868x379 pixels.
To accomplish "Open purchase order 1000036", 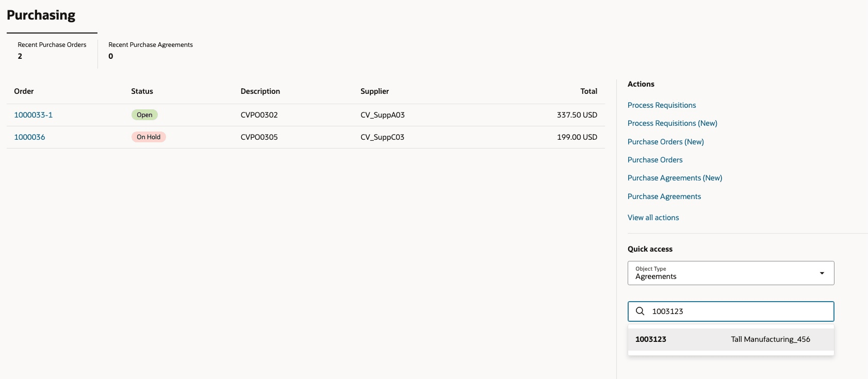I will [29, 137].
